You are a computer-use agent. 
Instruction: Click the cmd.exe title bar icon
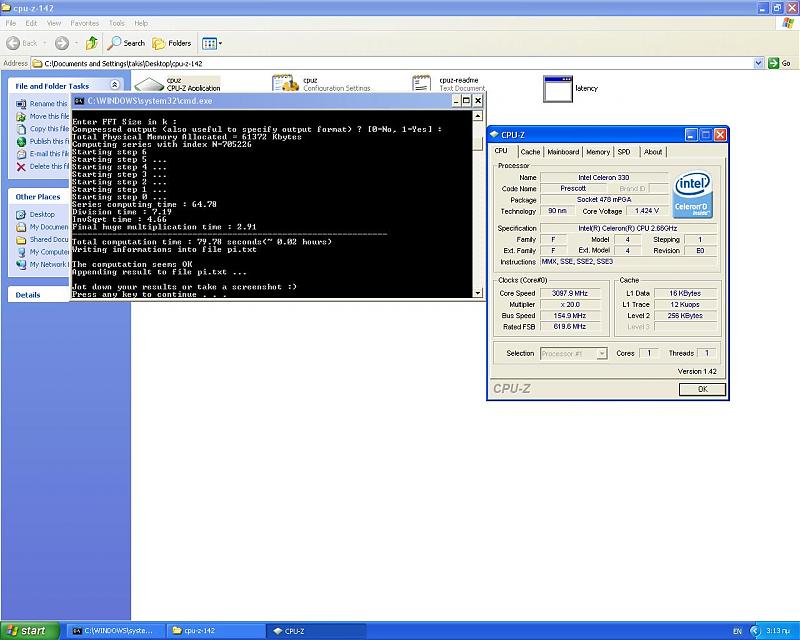[79, 101]
